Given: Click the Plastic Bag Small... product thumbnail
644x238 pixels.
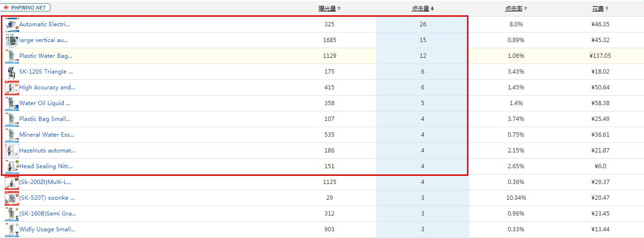Looking at the screenshot, I should [11, 119].
